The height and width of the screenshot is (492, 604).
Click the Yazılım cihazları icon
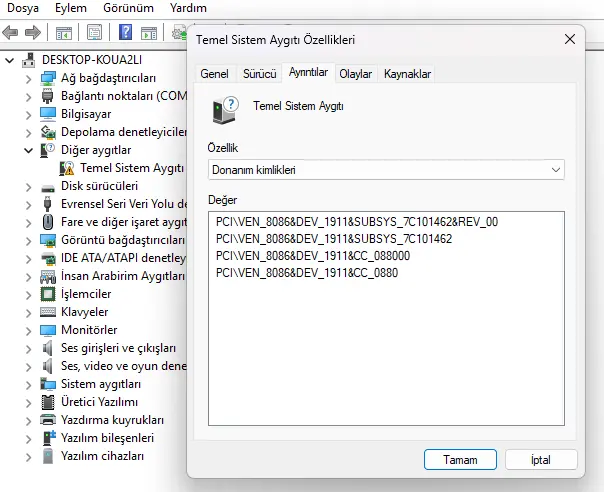(48, 456)
